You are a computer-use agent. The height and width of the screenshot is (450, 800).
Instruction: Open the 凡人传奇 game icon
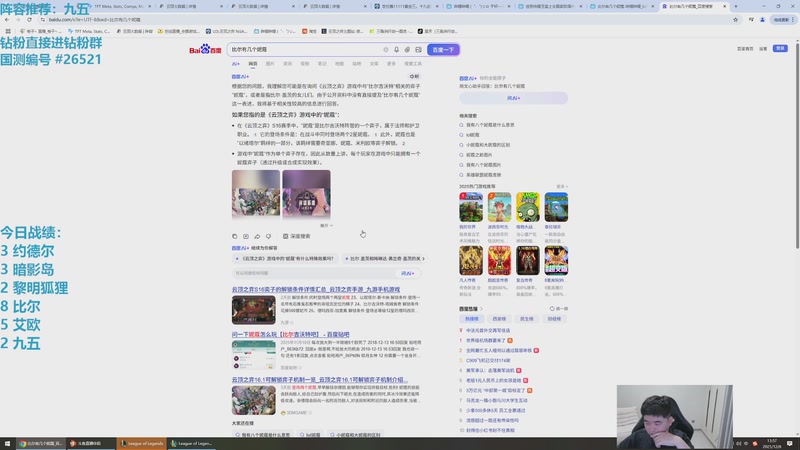(x=470, y=261)
